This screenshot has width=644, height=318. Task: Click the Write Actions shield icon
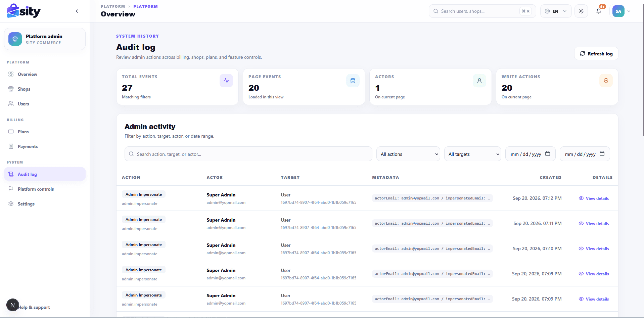[x=606, y=81]
